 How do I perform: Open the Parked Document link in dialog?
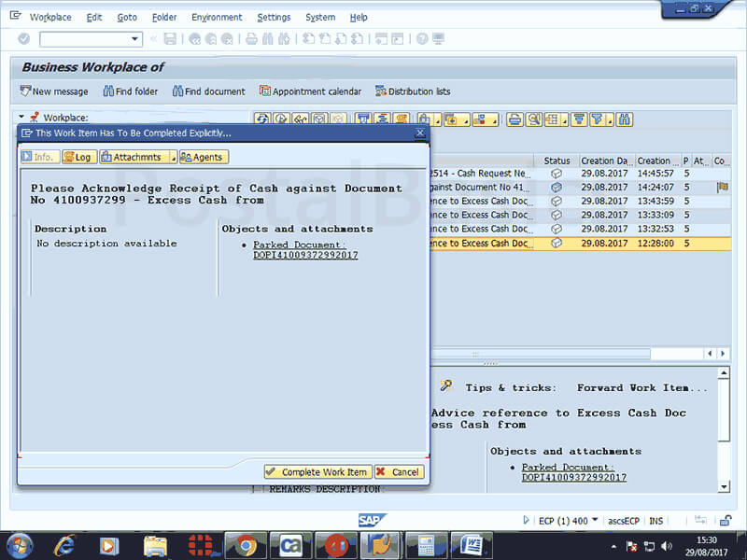point(305,250)
